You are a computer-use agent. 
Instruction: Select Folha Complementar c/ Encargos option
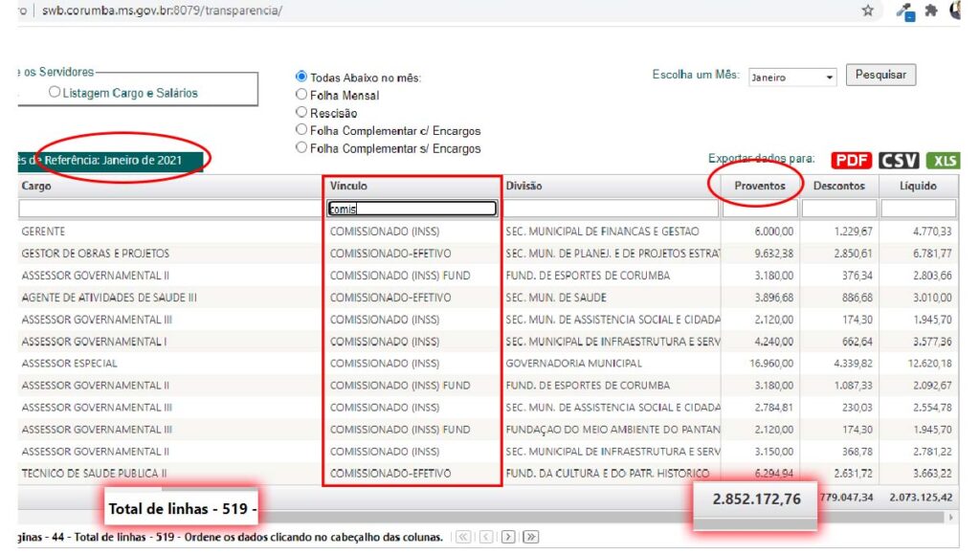pos(301,129)
